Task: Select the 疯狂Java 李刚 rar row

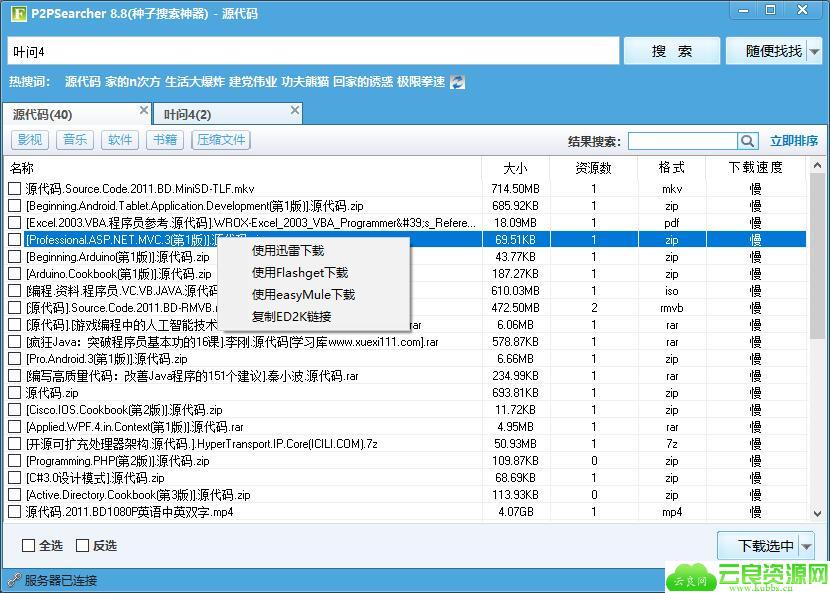Action: (405, 342)
